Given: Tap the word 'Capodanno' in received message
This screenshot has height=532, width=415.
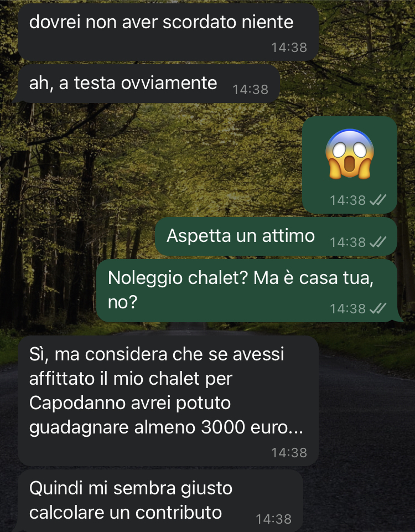Looking at the screenshot, I should click(77, 404).
